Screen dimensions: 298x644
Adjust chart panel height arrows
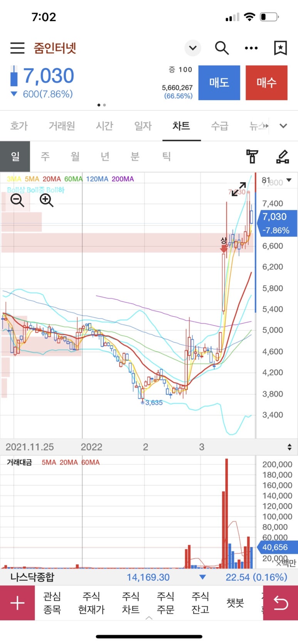290,447
